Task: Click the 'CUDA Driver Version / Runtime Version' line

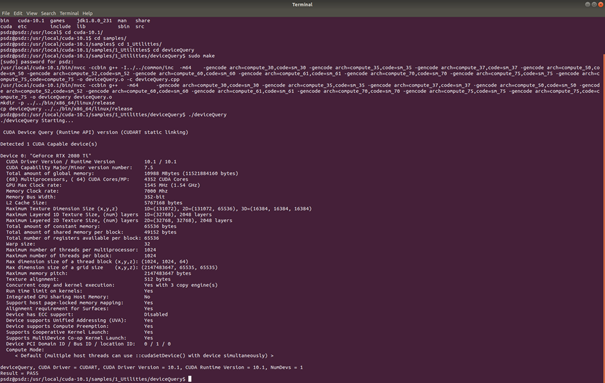Action: pos(91,162)
